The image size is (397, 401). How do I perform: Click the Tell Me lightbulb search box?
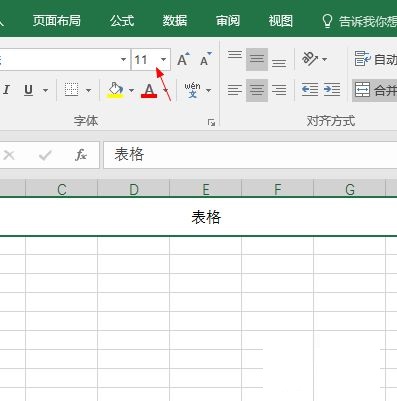click(x=359, y=21)
